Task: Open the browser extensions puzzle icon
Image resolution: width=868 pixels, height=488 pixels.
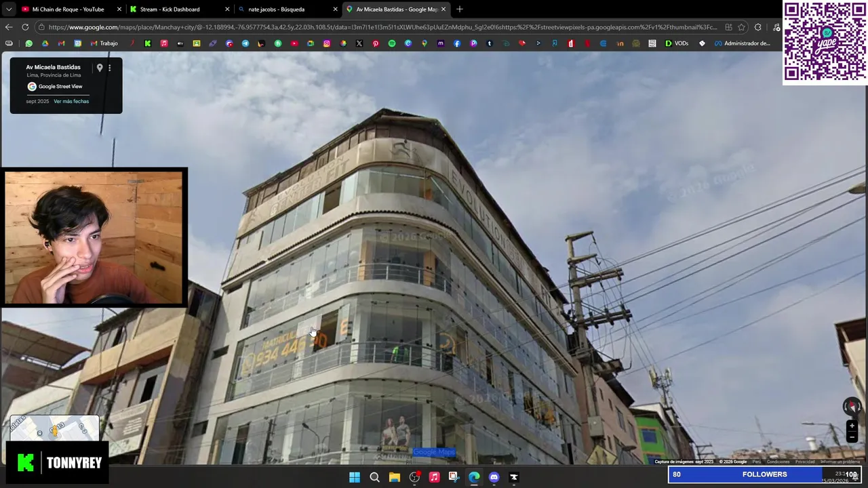Action: pos(757,27)
